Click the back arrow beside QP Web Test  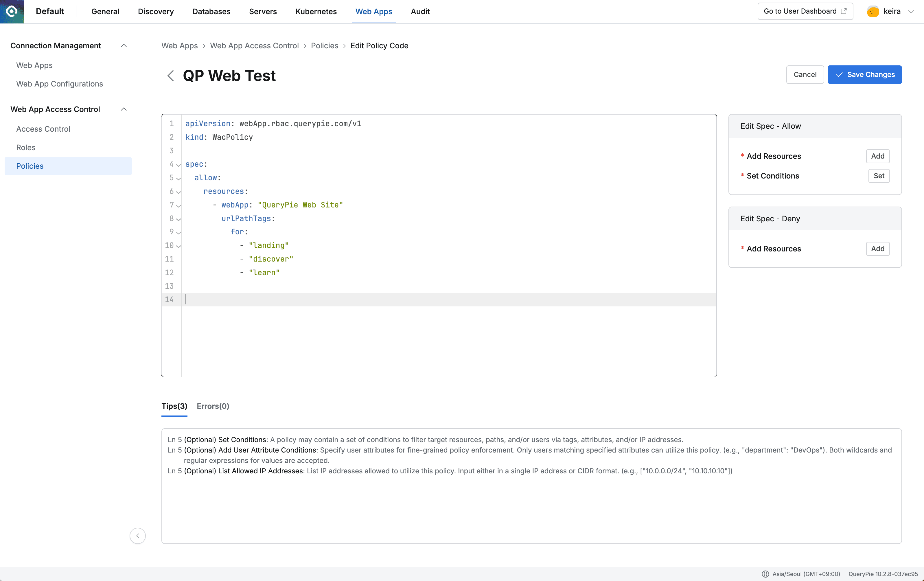[x=170, y=76]
